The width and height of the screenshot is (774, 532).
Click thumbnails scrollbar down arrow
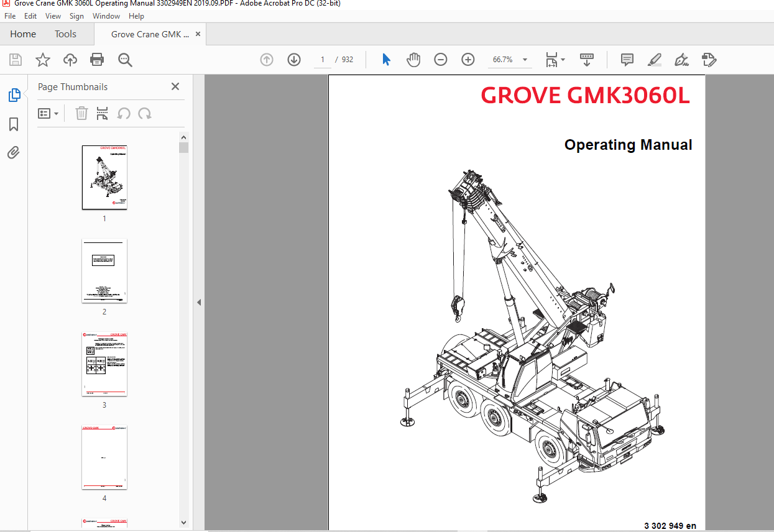183,523
